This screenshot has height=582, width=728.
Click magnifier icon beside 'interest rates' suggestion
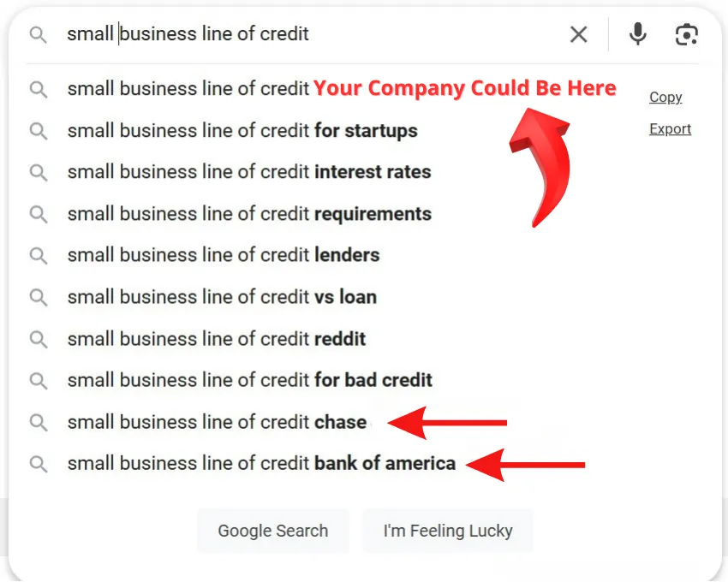tap(39, 173)
